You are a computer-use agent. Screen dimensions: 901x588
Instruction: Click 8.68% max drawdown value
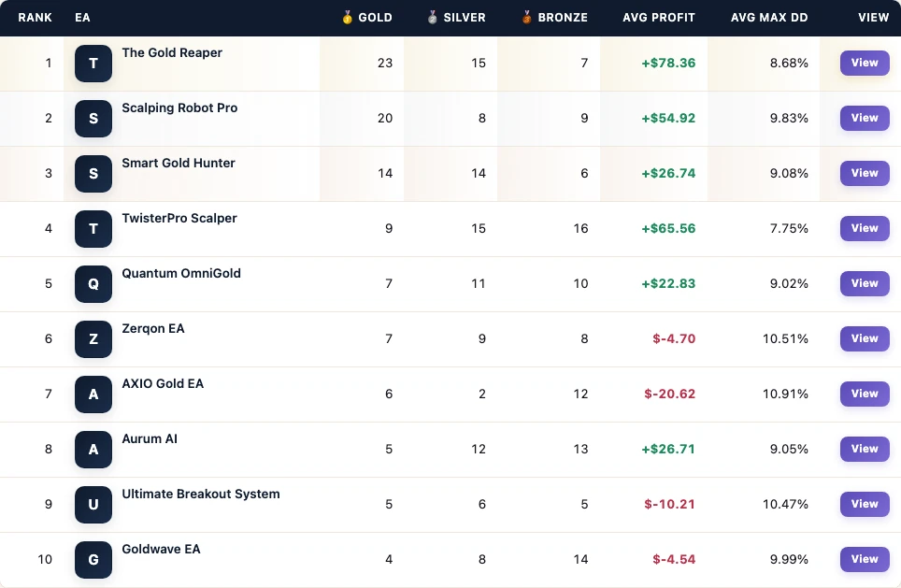[789, 63]
